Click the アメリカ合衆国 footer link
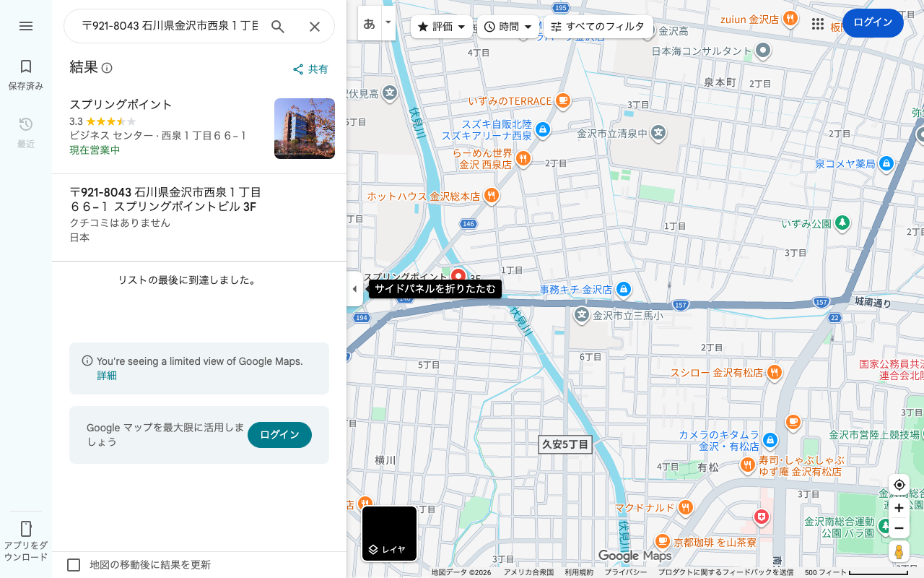 [528, 572]
